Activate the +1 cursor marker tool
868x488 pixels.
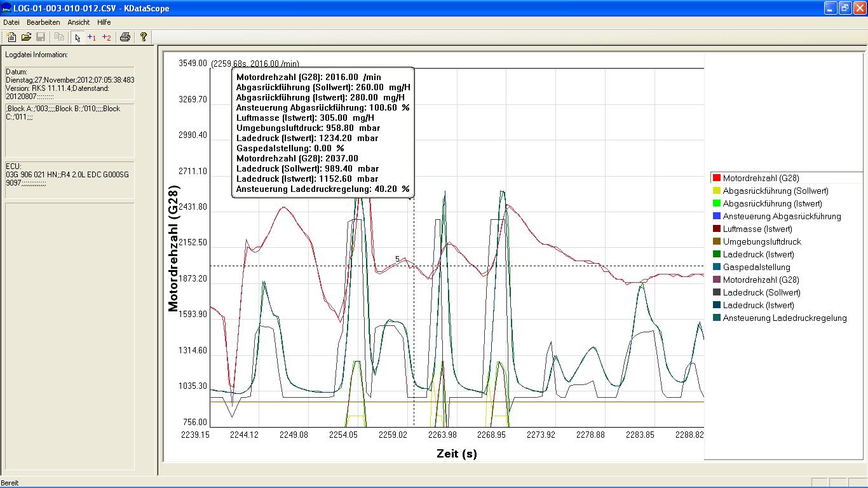[x=92, y=37]
